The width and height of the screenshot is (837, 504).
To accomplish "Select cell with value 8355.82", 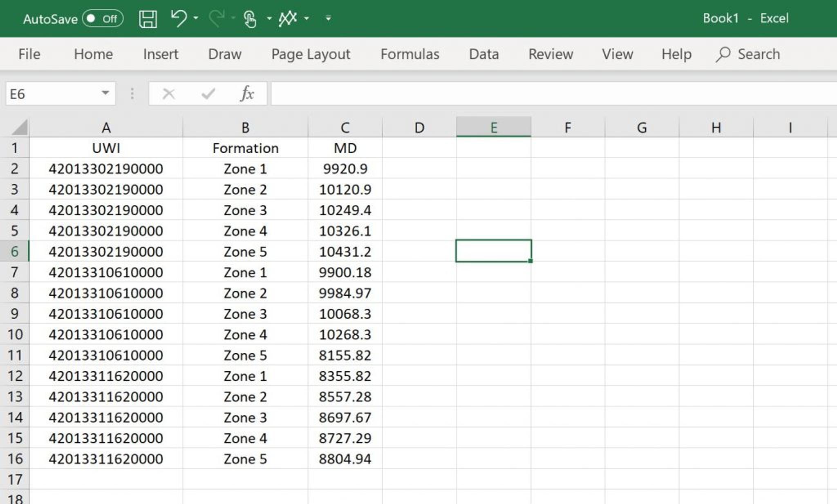I will (345, 376).
